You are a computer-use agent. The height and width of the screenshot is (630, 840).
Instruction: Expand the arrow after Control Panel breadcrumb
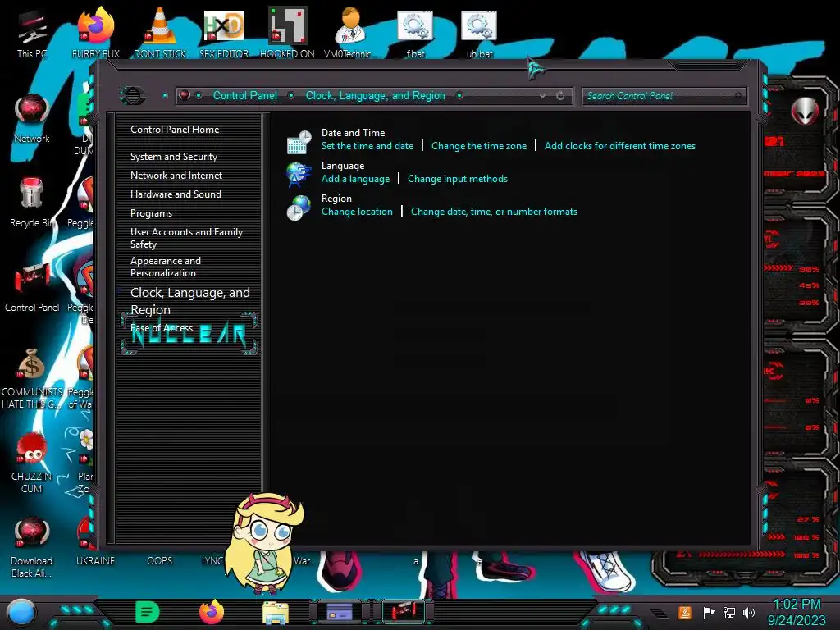click(291, 96)
